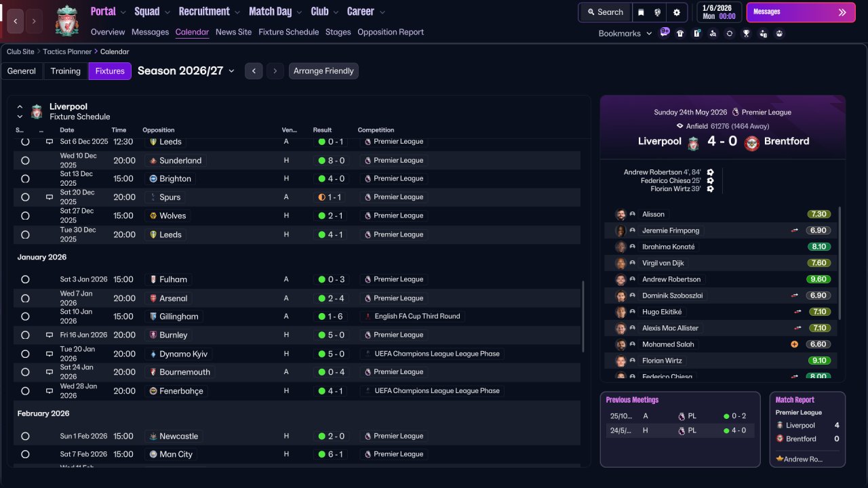
Task: Click the goal ball icon next to Florian Wirtz 39'
Action: coord(710,188)
